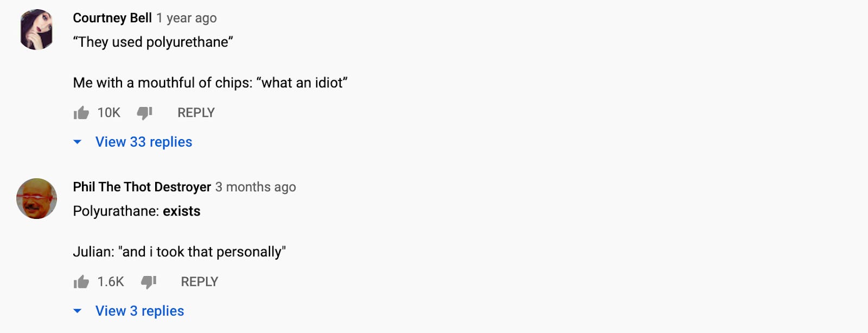Viewport: 868px width, 333px height.
Task: Click the thumbs up showing 10K
Action: pyautogui.click(x=81, y=112)
